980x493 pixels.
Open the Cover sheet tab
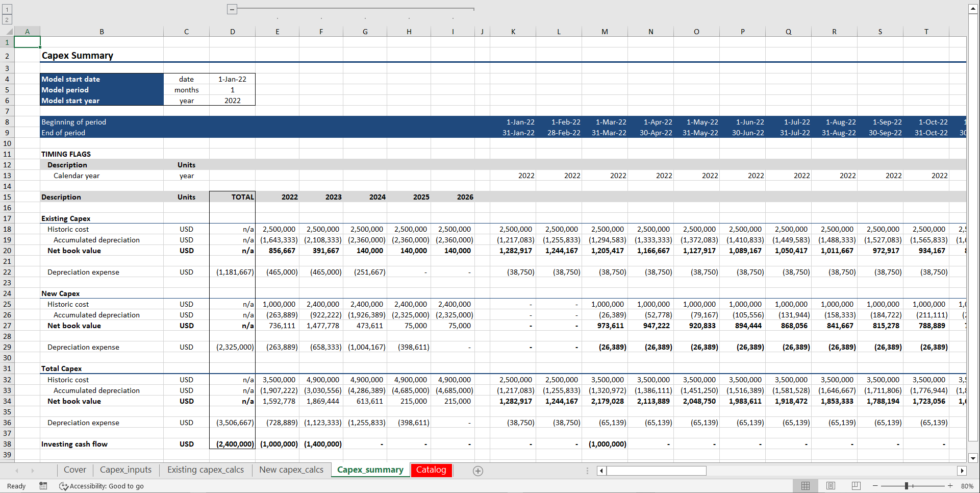74,470
